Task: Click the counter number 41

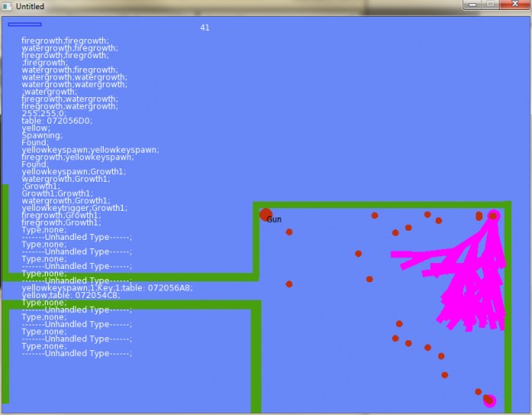Action: (205, 27)
